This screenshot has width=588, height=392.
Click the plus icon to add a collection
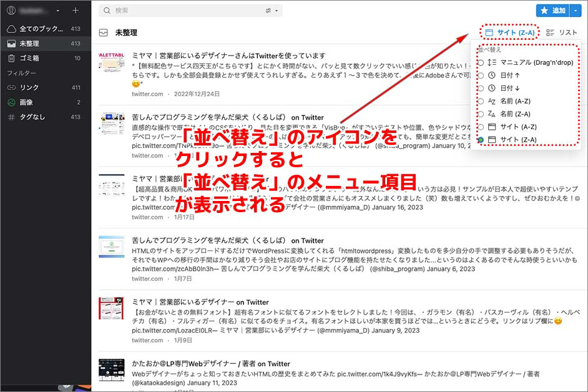76,11
